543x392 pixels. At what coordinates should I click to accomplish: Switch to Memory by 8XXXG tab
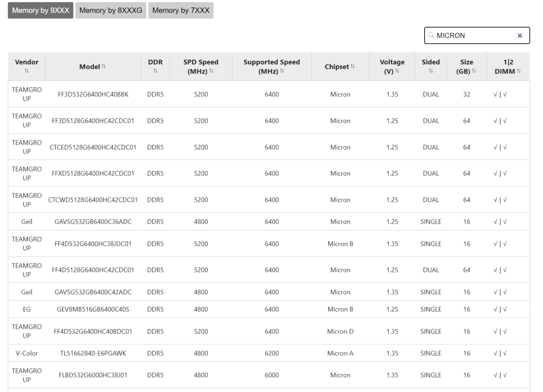pyautogui.click(x=111, y=10)
